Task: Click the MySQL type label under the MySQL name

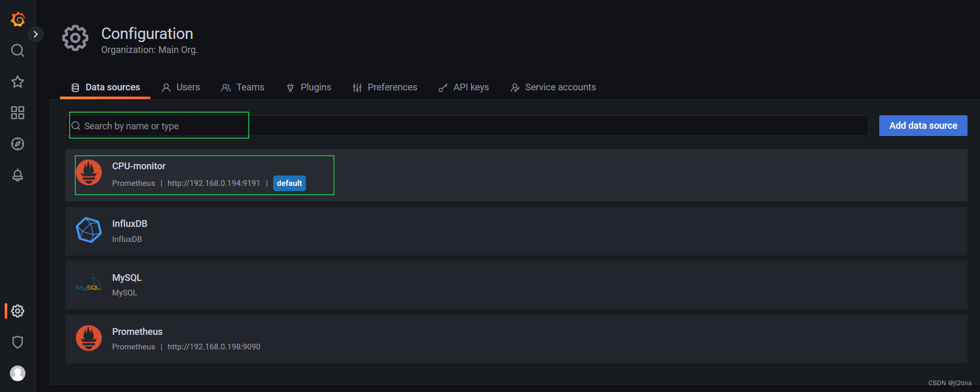Action: 125,293
